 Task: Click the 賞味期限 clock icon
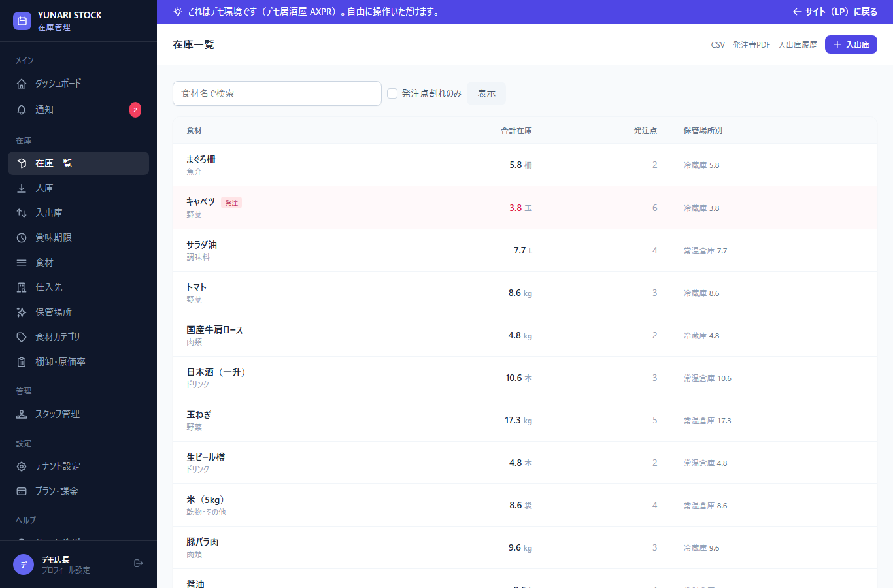22,238
